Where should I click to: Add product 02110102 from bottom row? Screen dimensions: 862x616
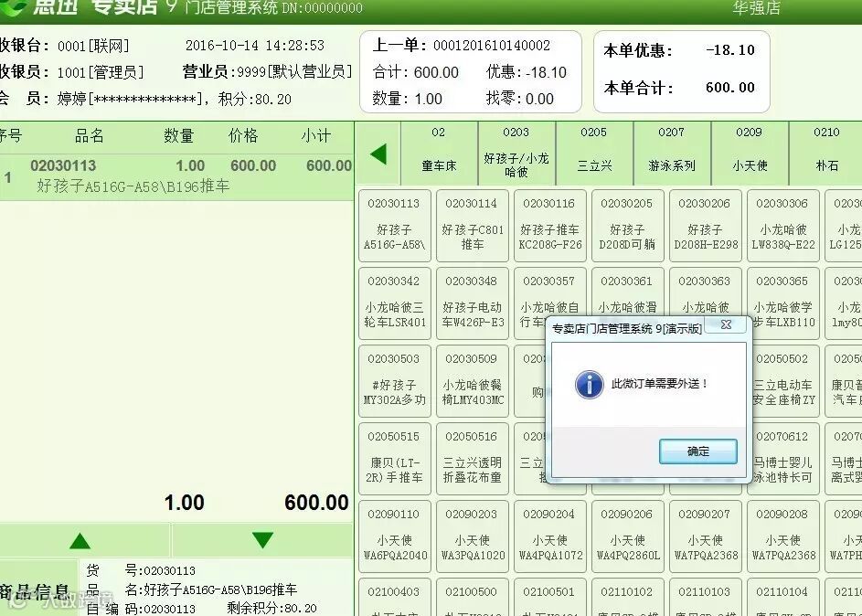[x=627, y=598]
